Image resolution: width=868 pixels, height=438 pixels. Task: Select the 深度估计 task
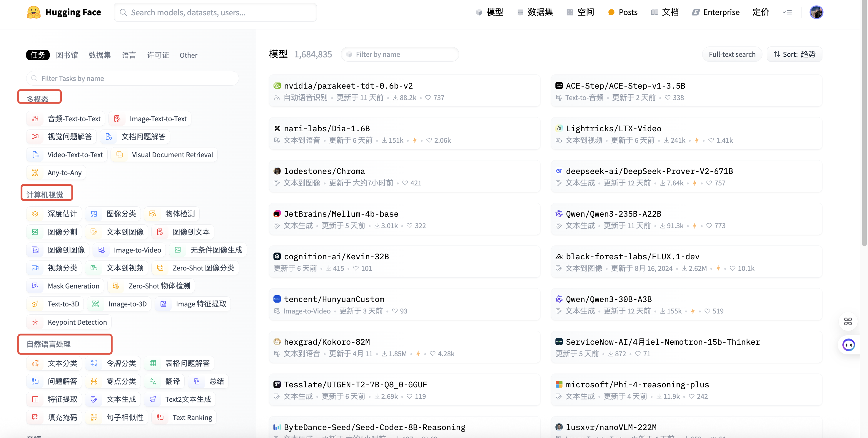54,214
